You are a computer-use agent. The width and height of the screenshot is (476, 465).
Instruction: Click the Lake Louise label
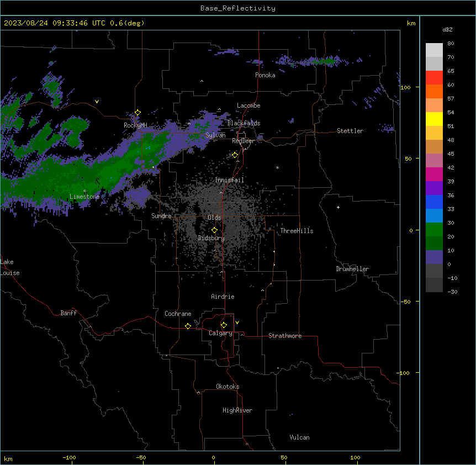point(10,267)
